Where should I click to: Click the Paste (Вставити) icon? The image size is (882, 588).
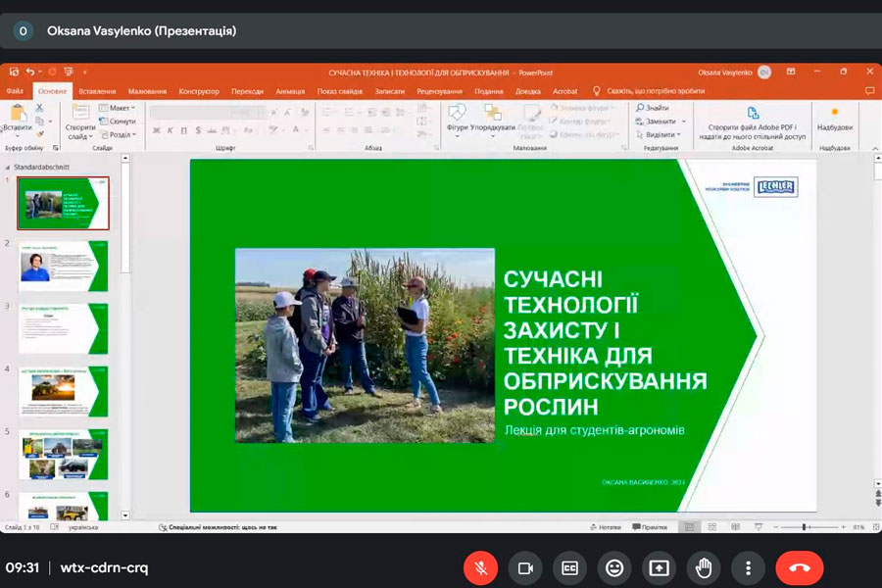click(17, 115)
